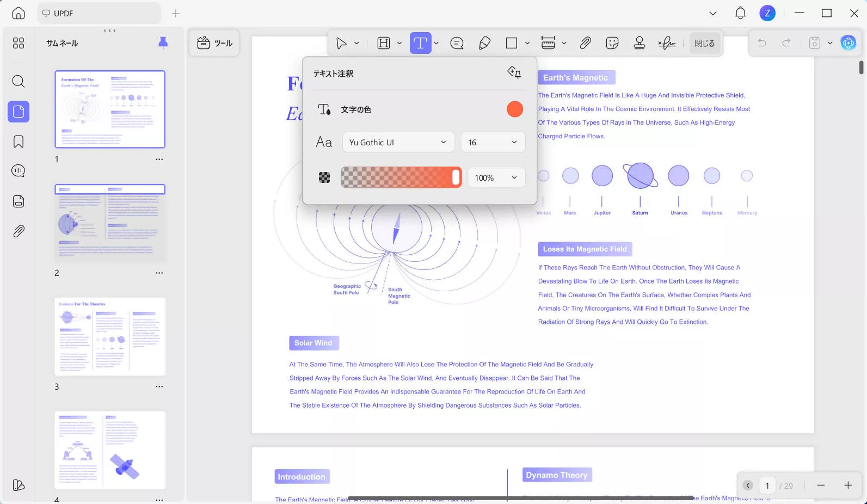Open the search panel in left sidebar
This screenshot has width=867, height=504.
click(19, 81)
